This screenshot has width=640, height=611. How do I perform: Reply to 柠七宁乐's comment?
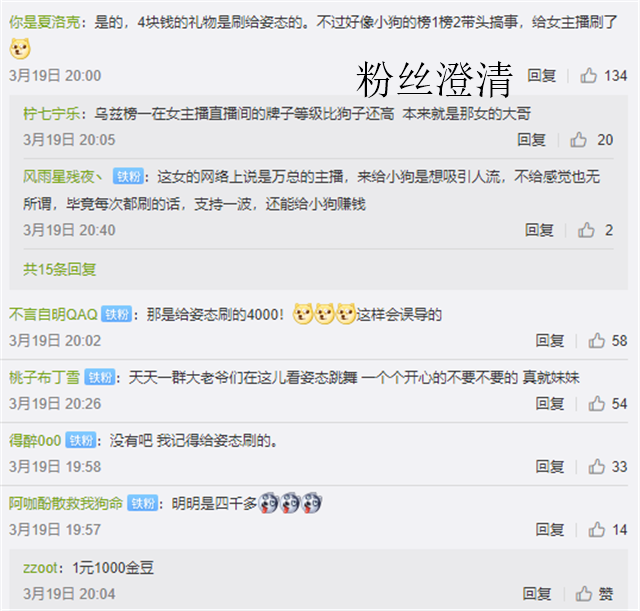pyautogui.click(x=531, y=140)
